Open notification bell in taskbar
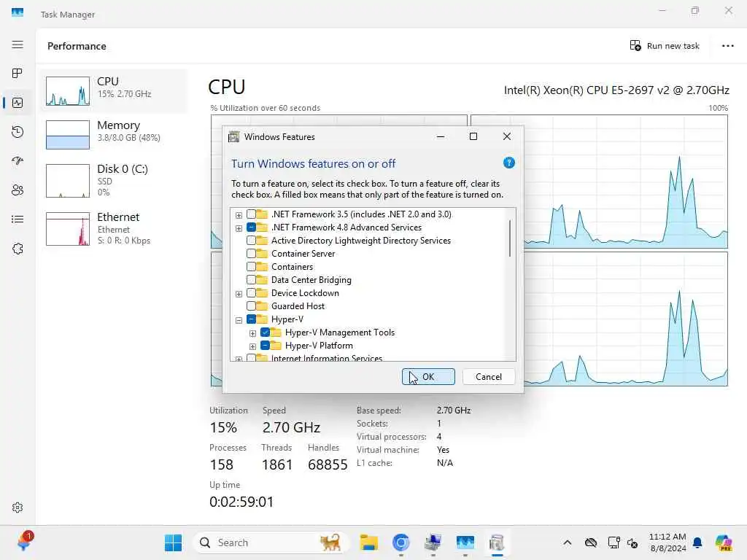 coord(697,542)
